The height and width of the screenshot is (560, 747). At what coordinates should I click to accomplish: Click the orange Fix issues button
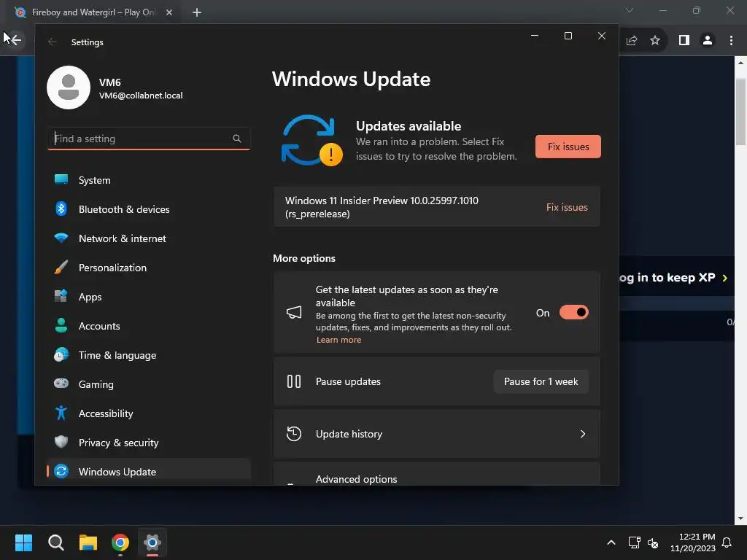pyautogui.click(x=568, y=147)
